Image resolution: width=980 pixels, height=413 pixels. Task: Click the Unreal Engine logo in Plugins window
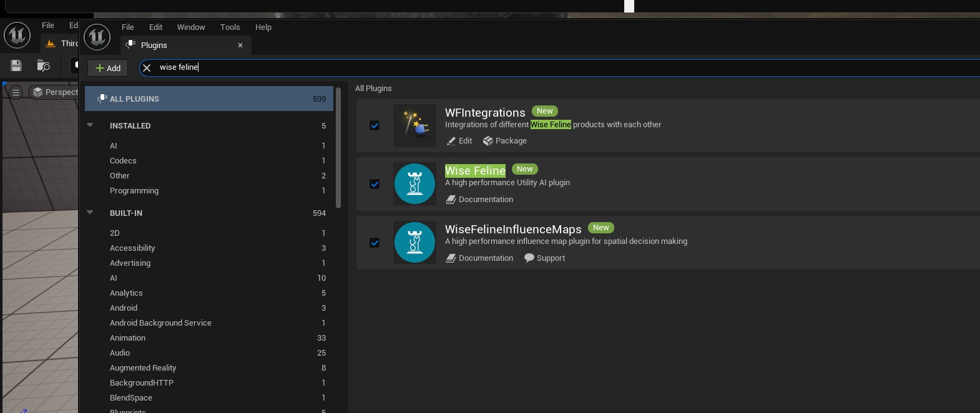coord(97,37)
